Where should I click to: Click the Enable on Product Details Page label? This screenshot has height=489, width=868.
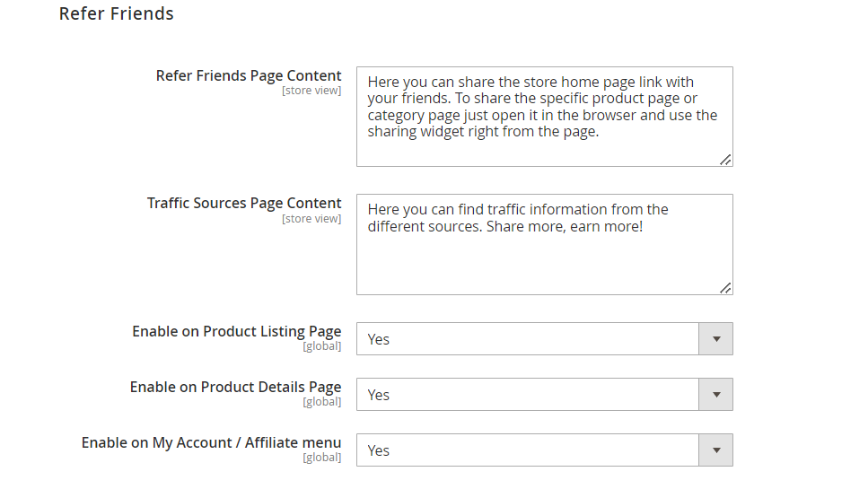[x=235, y=388]
